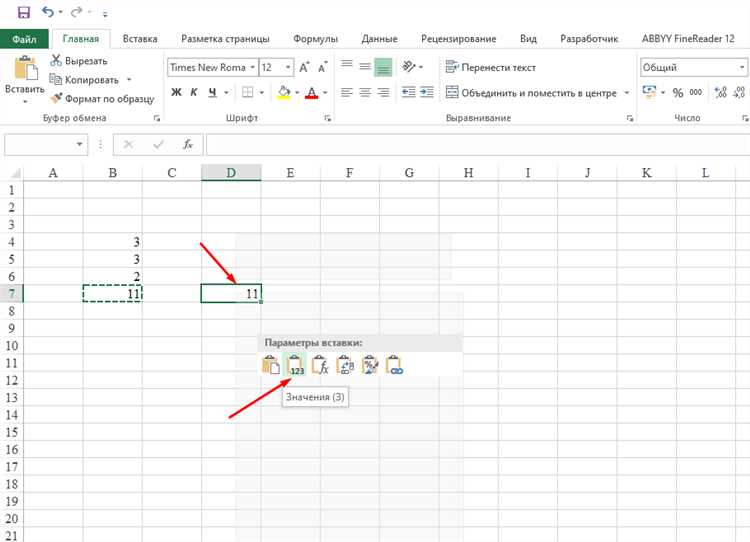The image size is (750, 542).
Task: Click the Redo arrow icon
Action: (x=76, y=11)
